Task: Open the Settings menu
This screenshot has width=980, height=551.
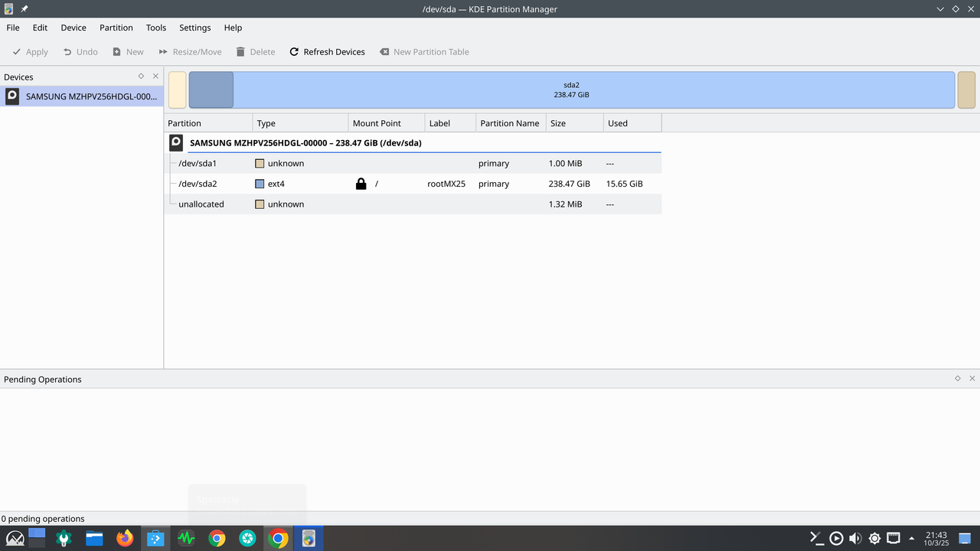Action: (x=194, y=28)
